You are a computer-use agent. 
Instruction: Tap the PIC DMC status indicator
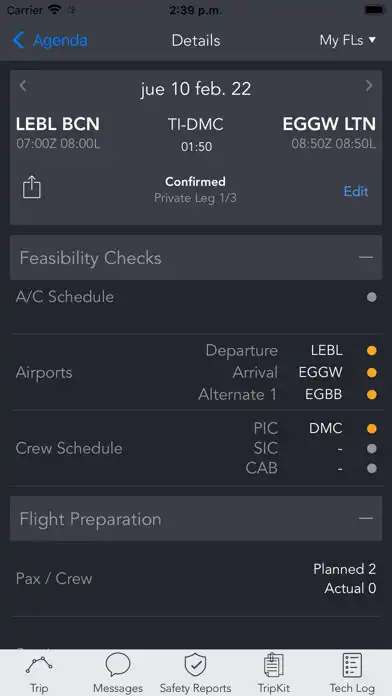[x=372, y=429]
